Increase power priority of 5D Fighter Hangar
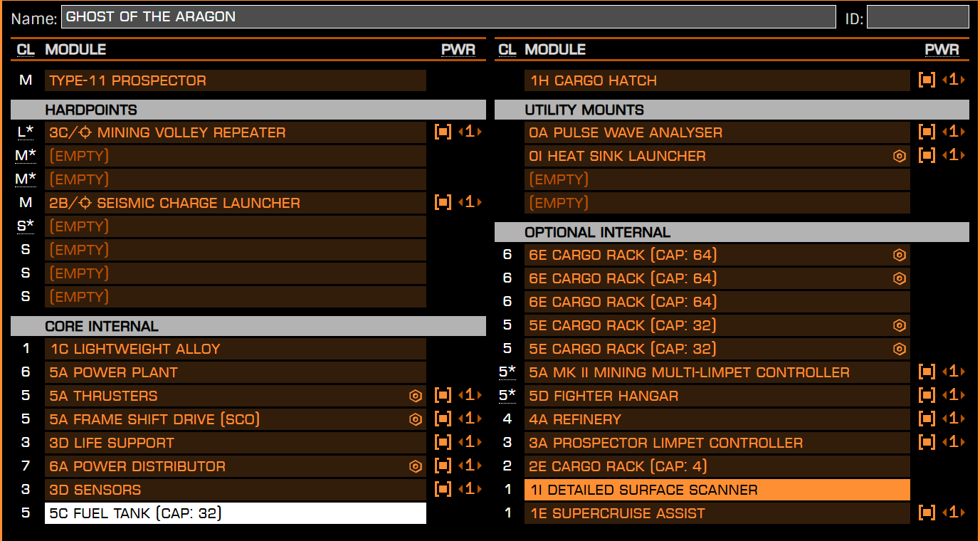This screenshot has width=980, height=541. [964, 396]
